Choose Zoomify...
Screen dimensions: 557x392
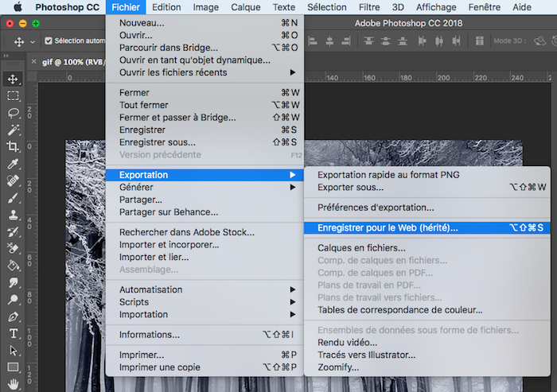427,367
